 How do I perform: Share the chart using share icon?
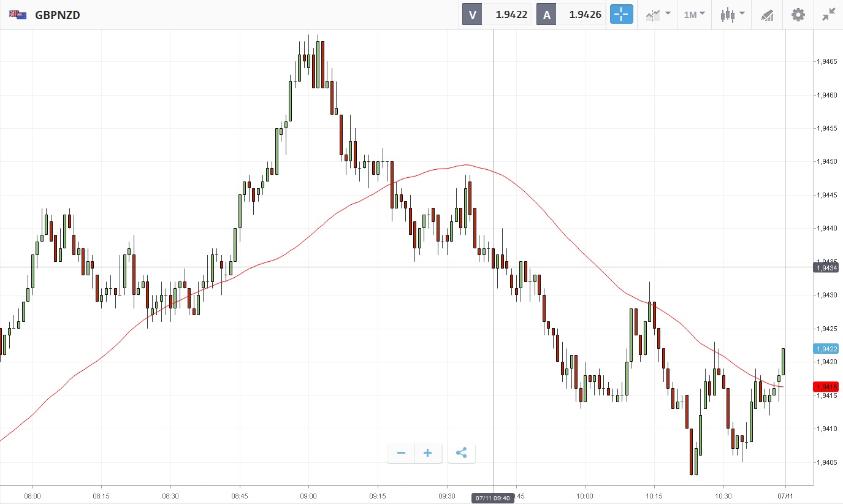point(462,453)
